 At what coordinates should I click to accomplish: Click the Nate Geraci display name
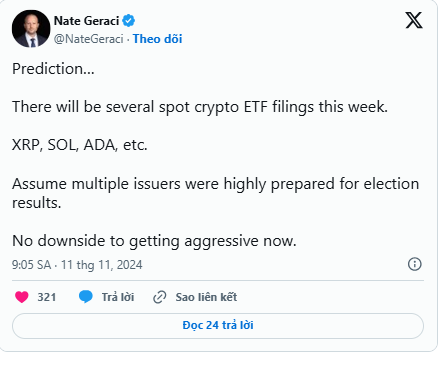coord(86,21)
